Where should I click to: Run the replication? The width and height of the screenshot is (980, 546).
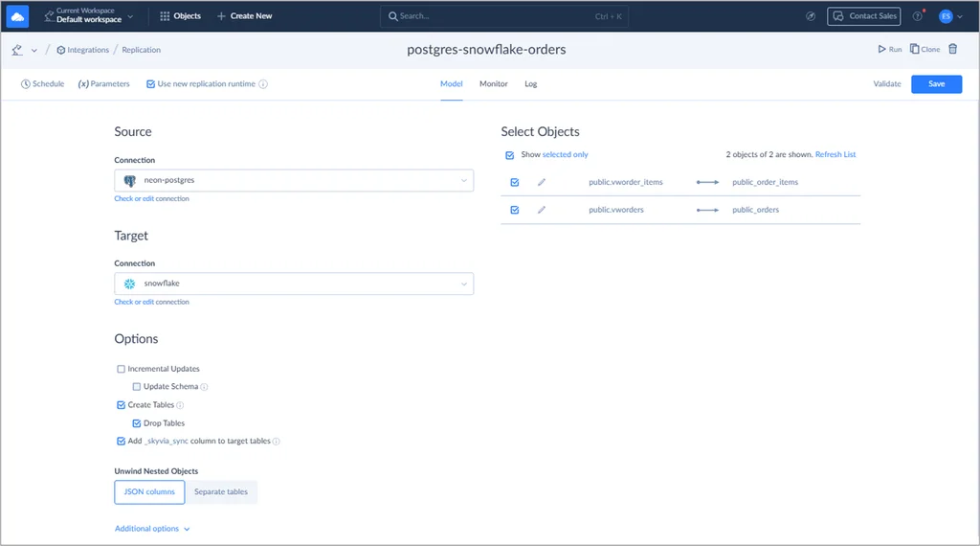coord(889,50)
